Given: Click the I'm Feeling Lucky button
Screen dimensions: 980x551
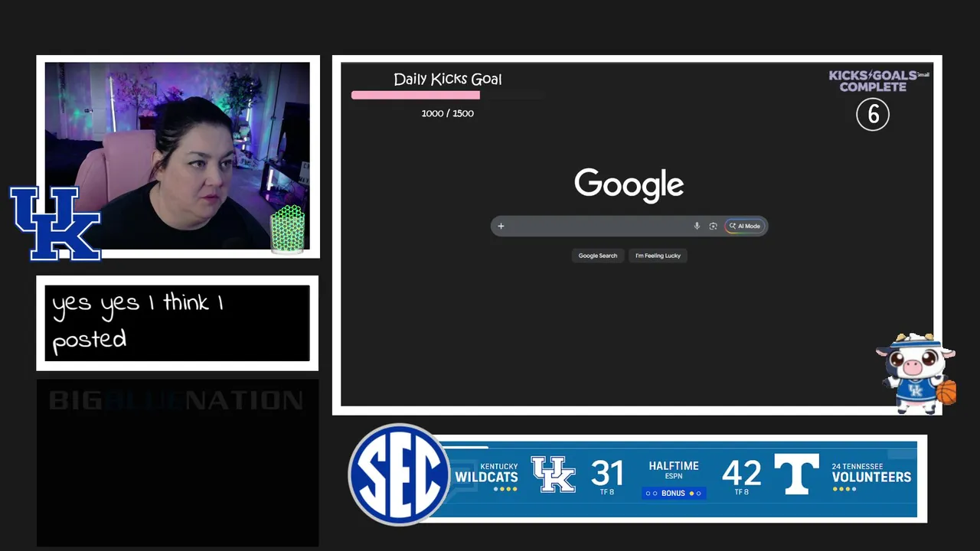Looking at the screenshot, I should tap(658, 256).
